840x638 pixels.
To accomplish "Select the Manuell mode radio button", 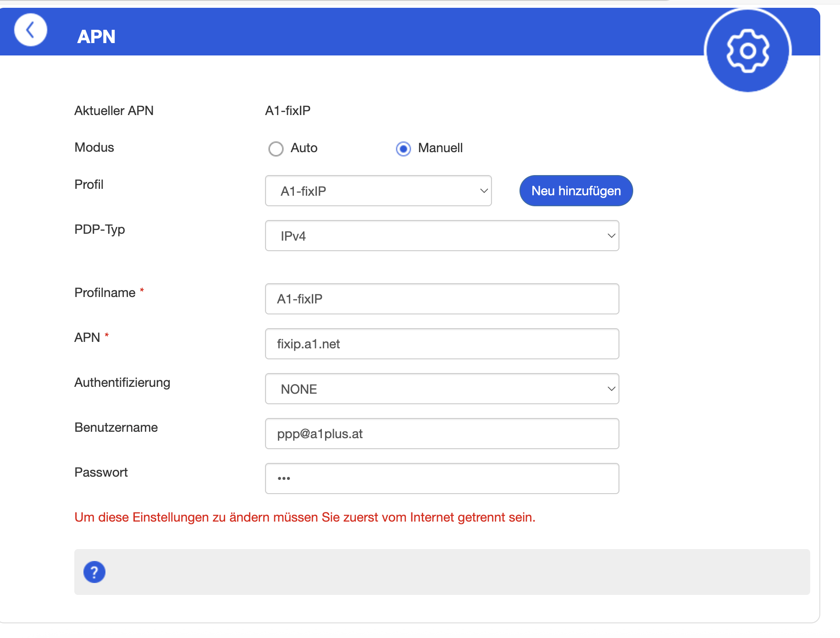I will click(x=403, y=148).
